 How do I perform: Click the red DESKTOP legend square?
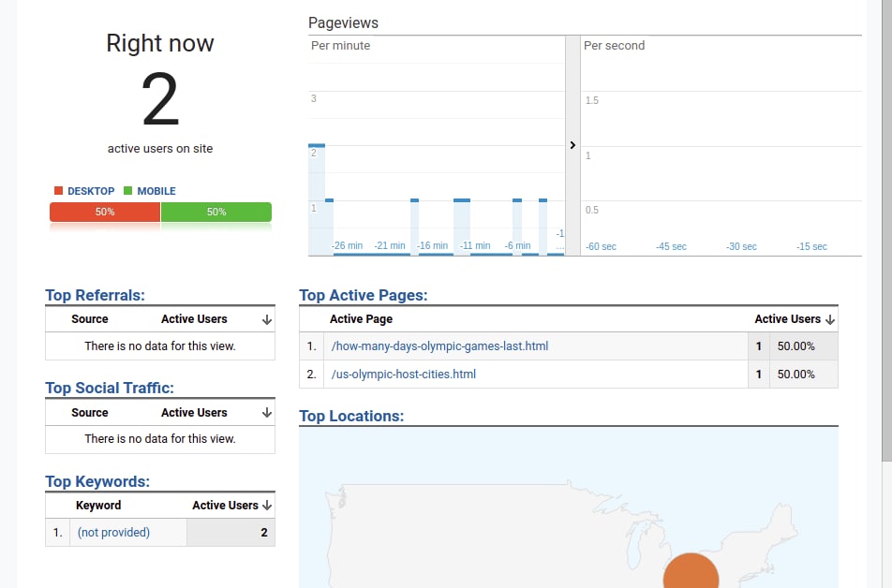[x=58, y=190]
